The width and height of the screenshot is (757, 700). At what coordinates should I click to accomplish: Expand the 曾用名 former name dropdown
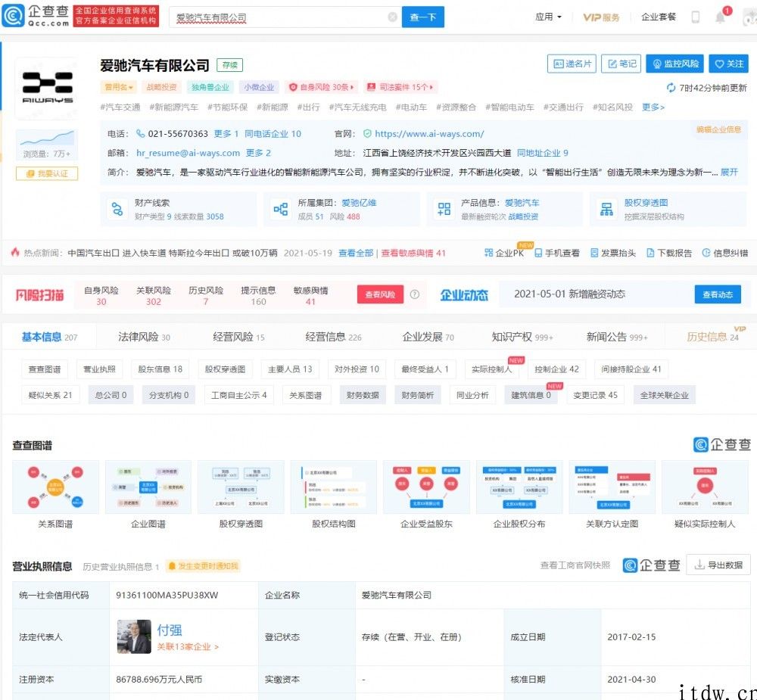tap(119, 87)
